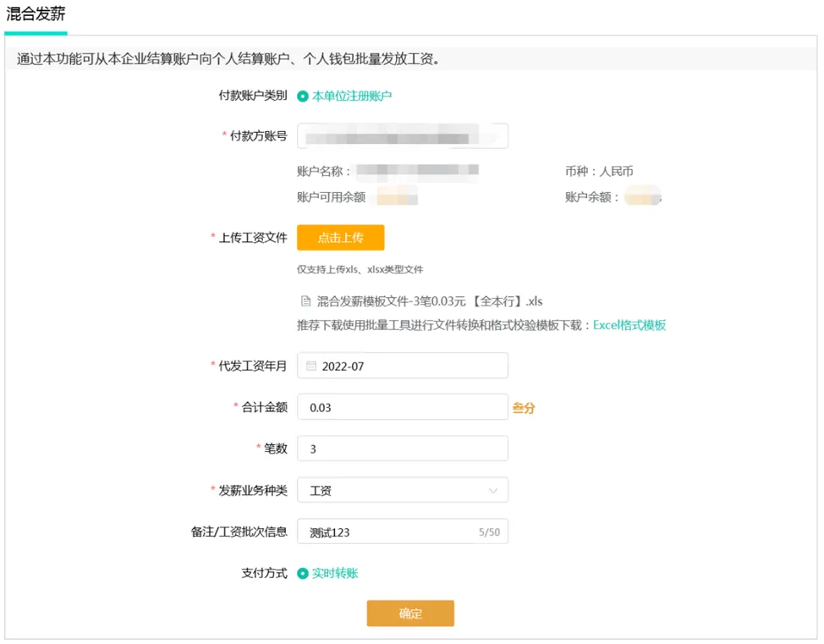
Task: Select the 本单位注册账户 radio button
Action: (x=303, y=96)
